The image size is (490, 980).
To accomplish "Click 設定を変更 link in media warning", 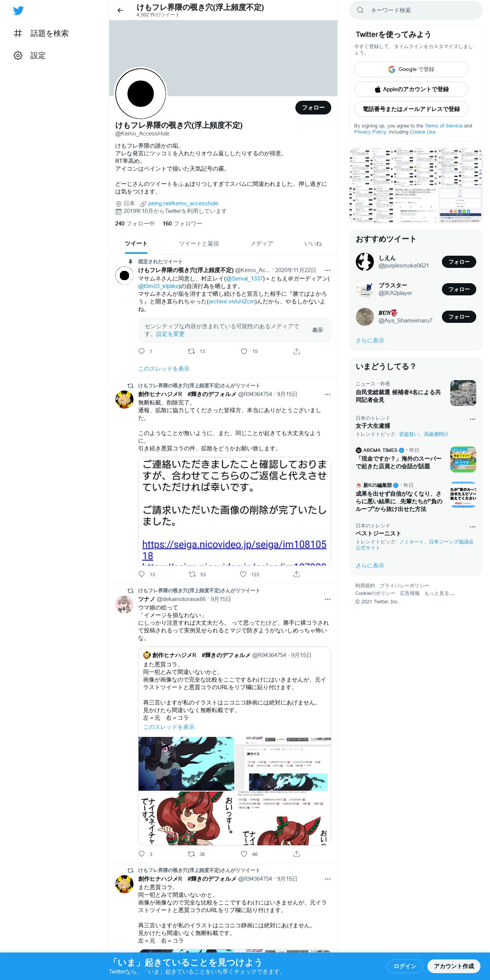I will (170, 334).
